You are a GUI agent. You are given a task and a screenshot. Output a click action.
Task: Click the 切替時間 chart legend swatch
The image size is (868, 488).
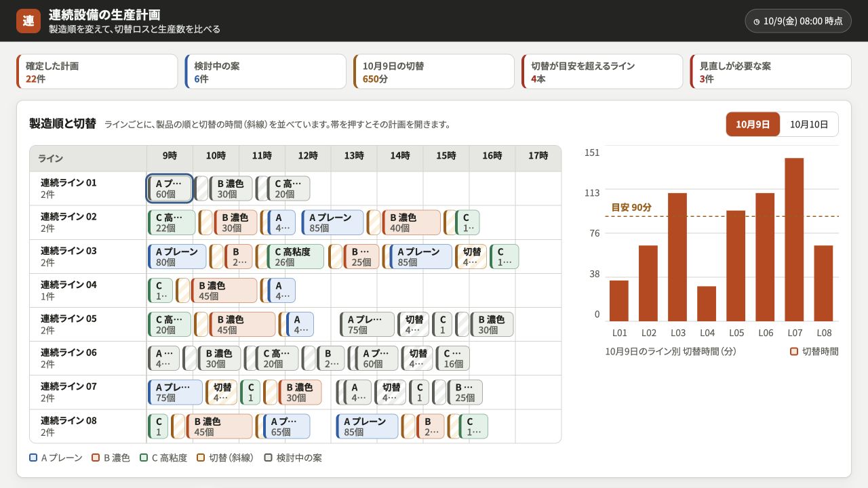point(794,352)
